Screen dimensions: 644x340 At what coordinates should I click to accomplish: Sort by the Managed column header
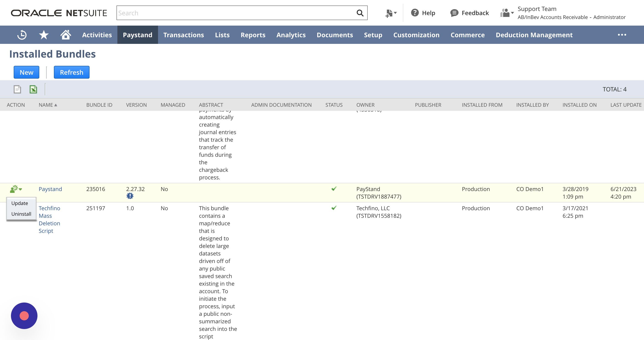[173, 105]
